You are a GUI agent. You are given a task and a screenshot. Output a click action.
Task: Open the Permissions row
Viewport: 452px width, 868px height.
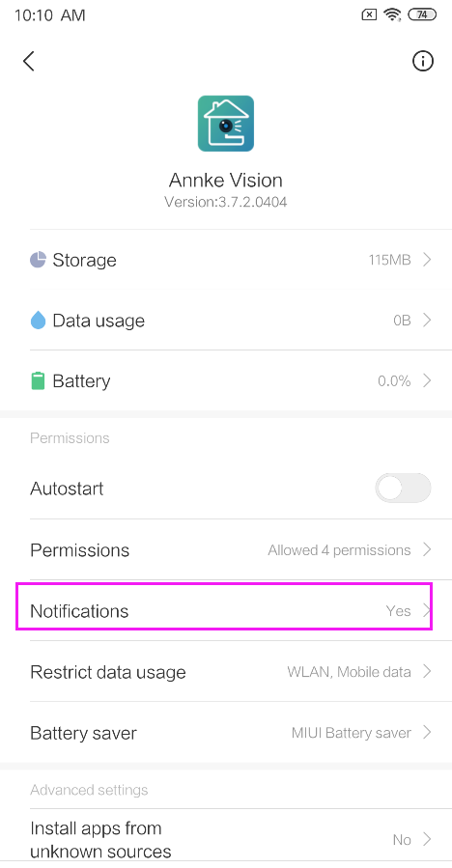point(231,549)
